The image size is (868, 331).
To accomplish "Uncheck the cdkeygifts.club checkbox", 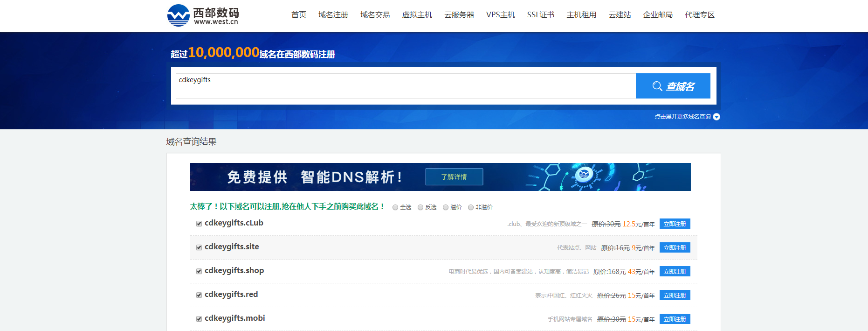I will tap(199, 224).
